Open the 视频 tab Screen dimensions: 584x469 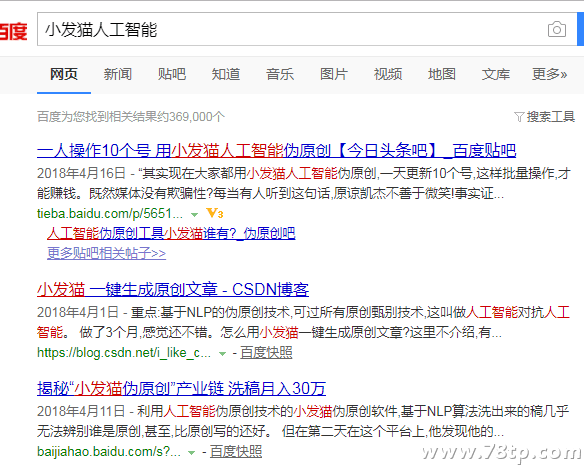tap(388, 74)
